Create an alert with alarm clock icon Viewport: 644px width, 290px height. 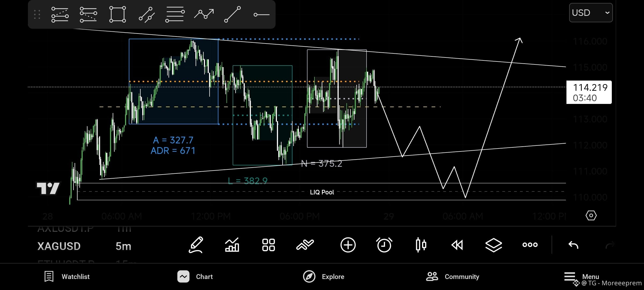(384, 245)
